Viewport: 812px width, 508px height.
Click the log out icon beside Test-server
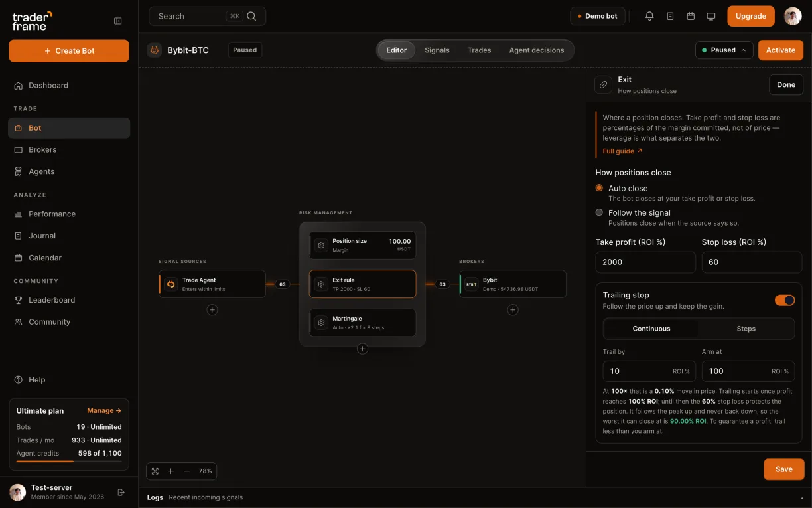coord(121,492)
